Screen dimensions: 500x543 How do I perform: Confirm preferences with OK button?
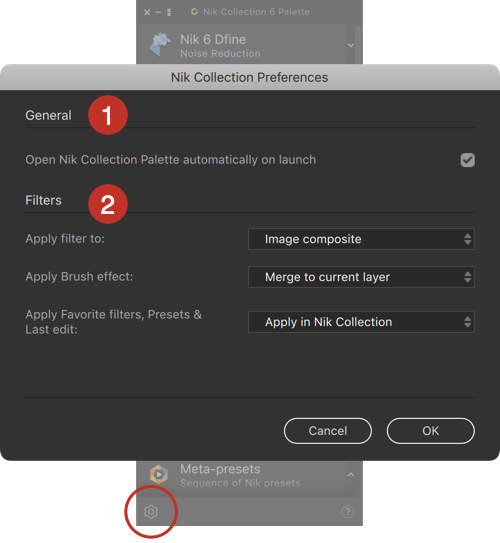pyautogui.click(x=431, y=431)
